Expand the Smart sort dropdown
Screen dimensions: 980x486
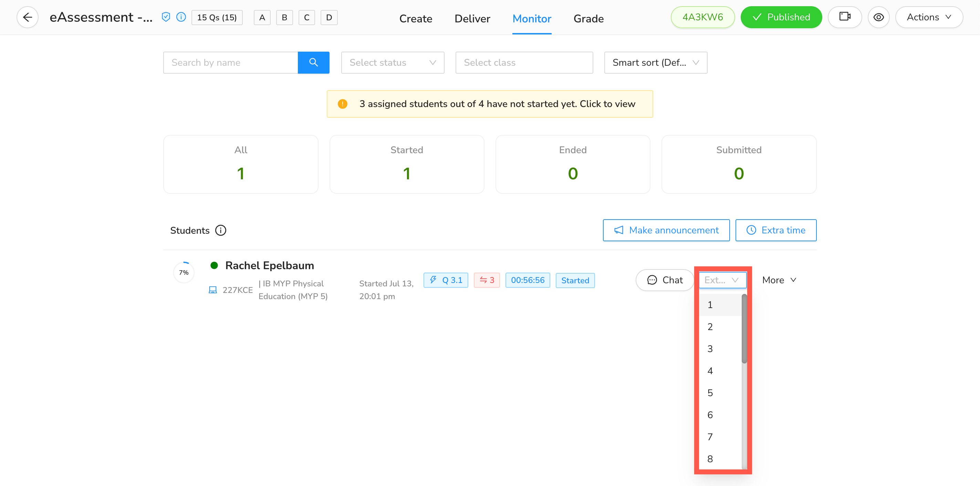coord(656,62)
